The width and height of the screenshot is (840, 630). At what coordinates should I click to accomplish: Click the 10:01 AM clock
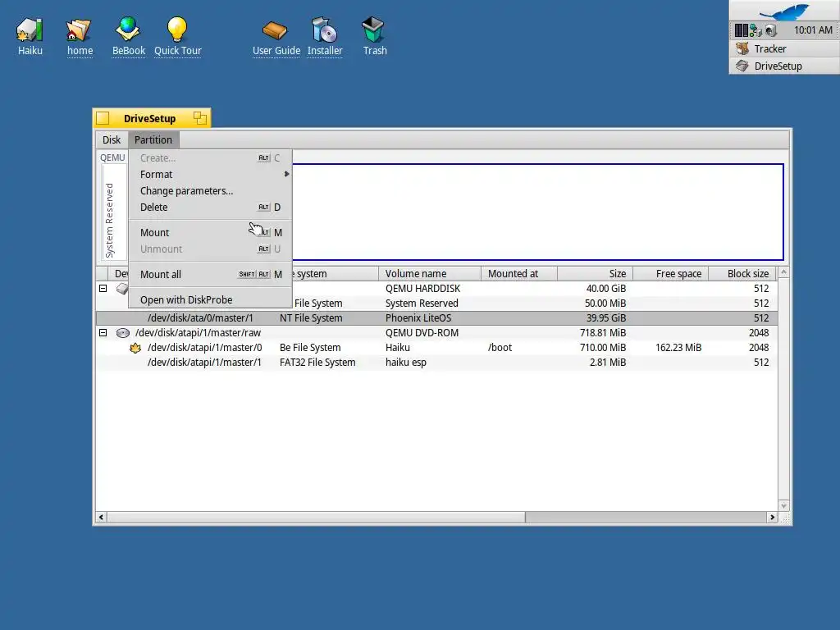coord(813,30)
